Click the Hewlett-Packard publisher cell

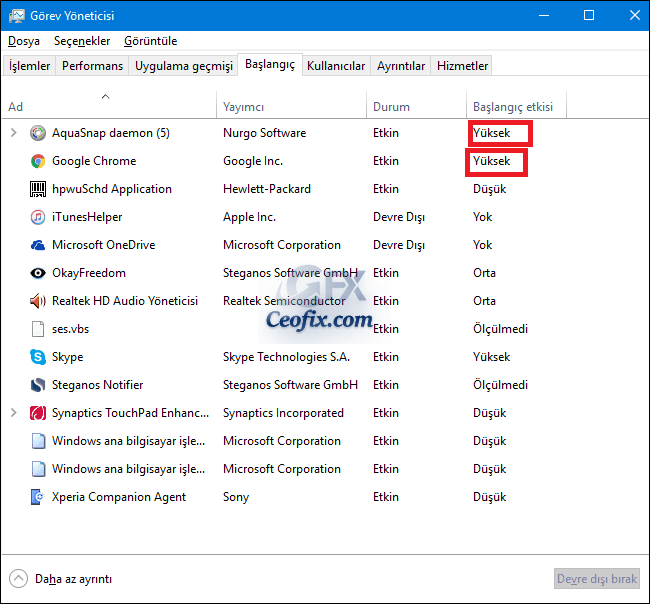[267, 189]
